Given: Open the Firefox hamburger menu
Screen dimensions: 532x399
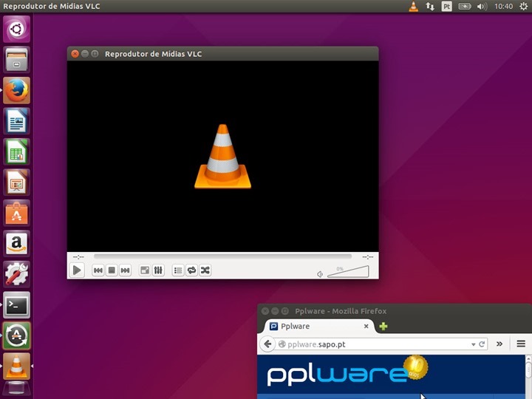Looking at the screenshot, I should coord(521,344).
